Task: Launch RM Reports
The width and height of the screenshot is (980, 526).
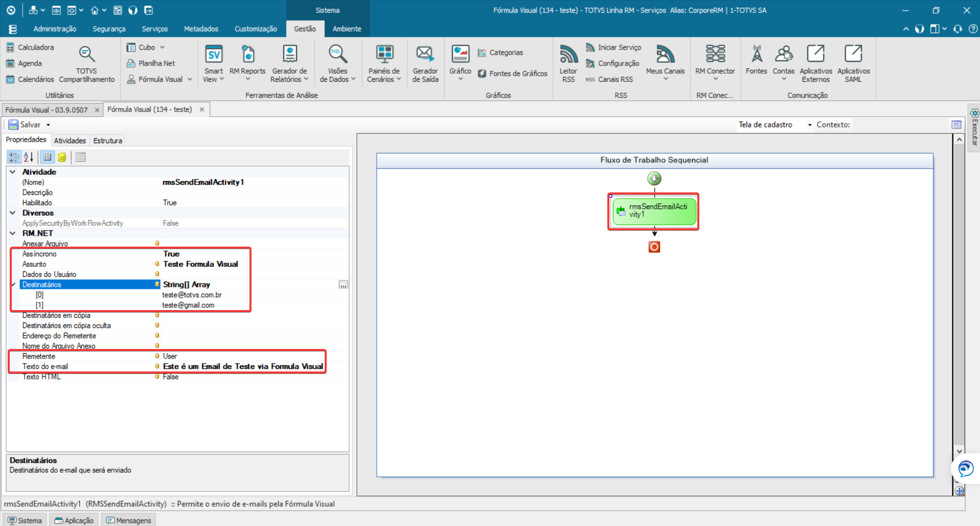Action: [x=247, y=64]
